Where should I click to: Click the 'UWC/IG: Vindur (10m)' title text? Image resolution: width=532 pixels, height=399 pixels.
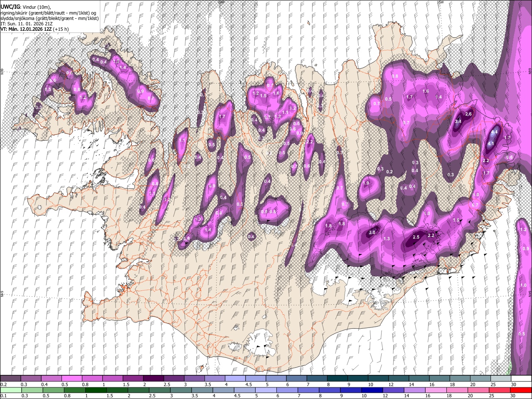(x=26, y=7)
